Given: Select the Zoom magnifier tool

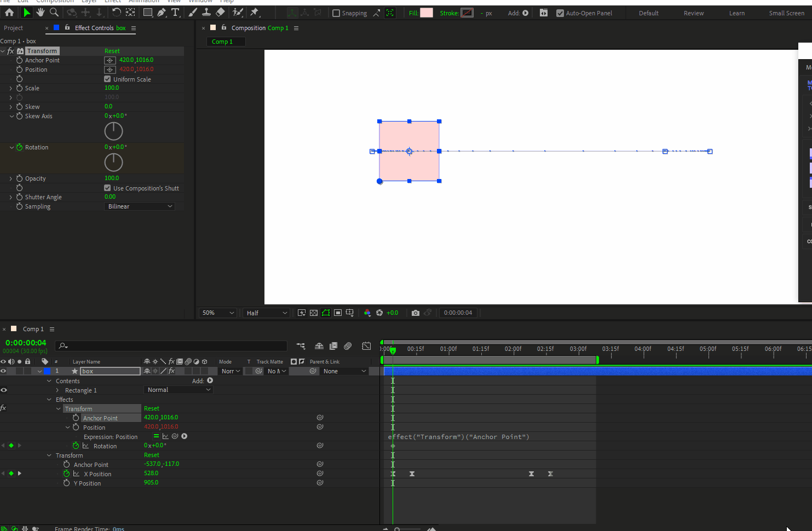Looking at the screenshot, I should (54, 12).
